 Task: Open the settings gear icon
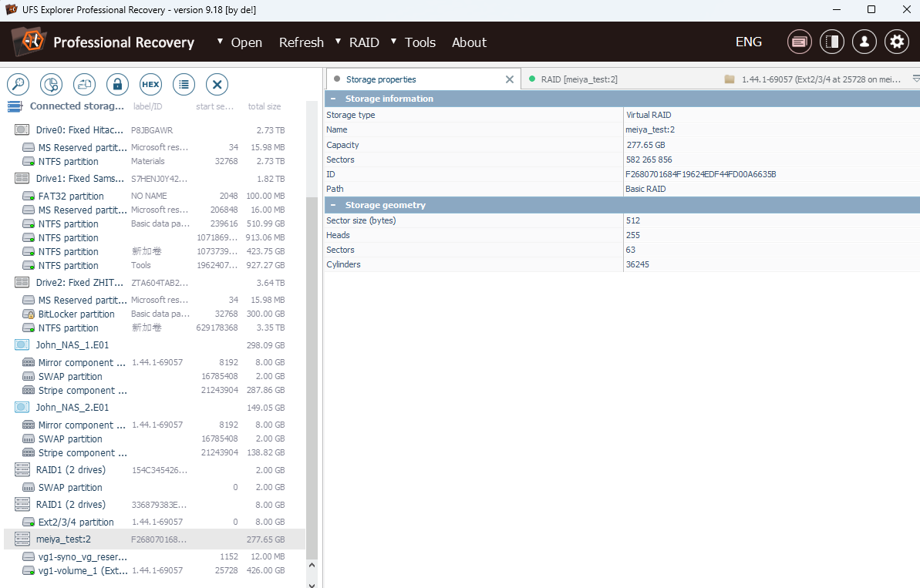896,42
